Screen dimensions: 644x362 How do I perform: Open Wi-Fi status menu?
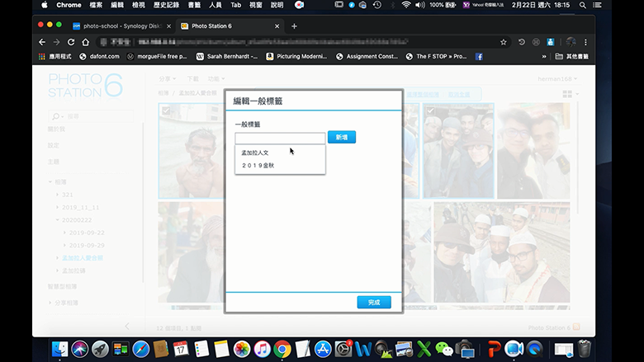click(x=405, y=5)
